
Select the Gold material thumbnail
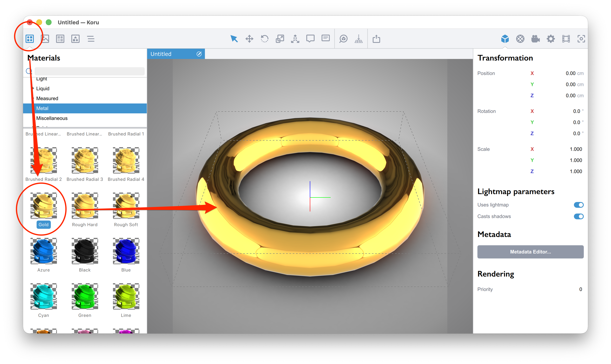coord(43,205)
